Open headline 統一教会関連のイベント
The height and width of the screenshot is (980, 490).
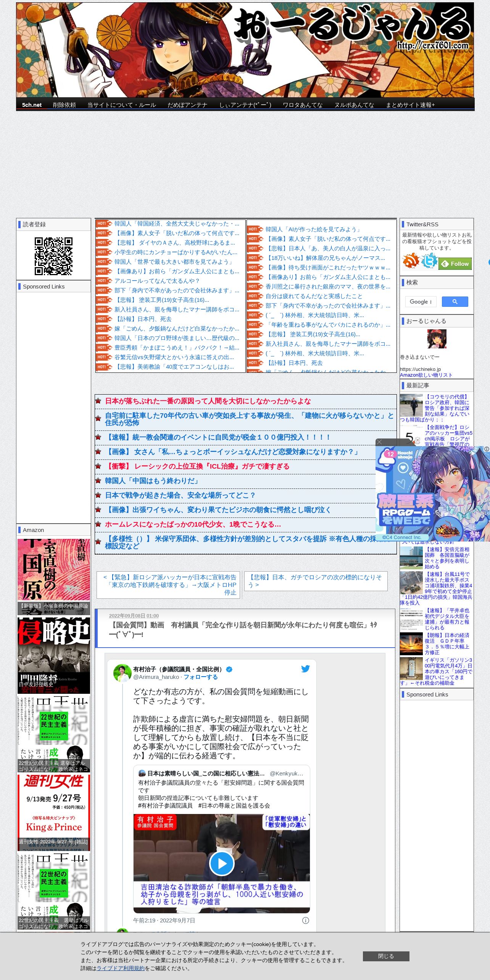[x=218, y=437]
